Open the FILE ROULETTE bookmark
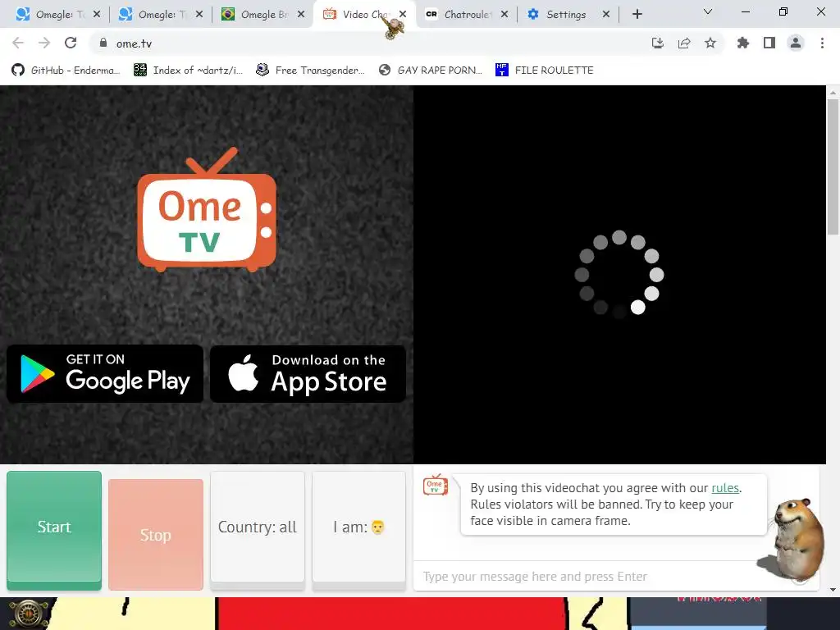 click(x=545, y=71)
